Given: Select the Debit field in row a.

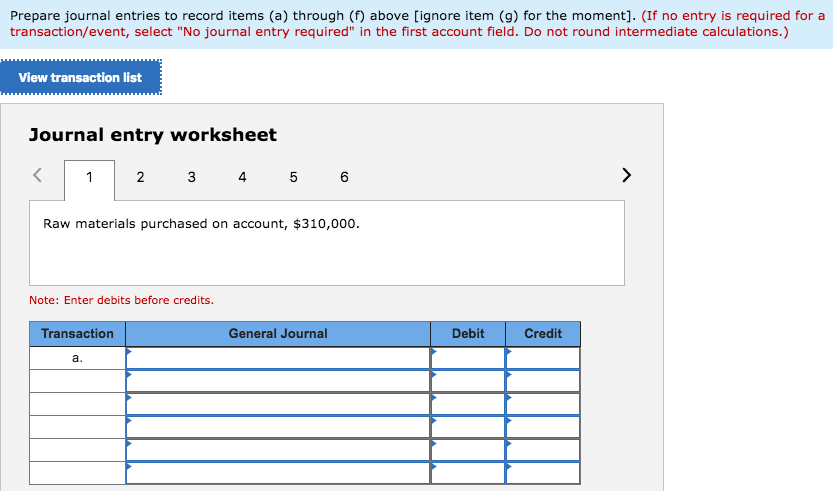Looking at the screenshot, I should 468,358.
